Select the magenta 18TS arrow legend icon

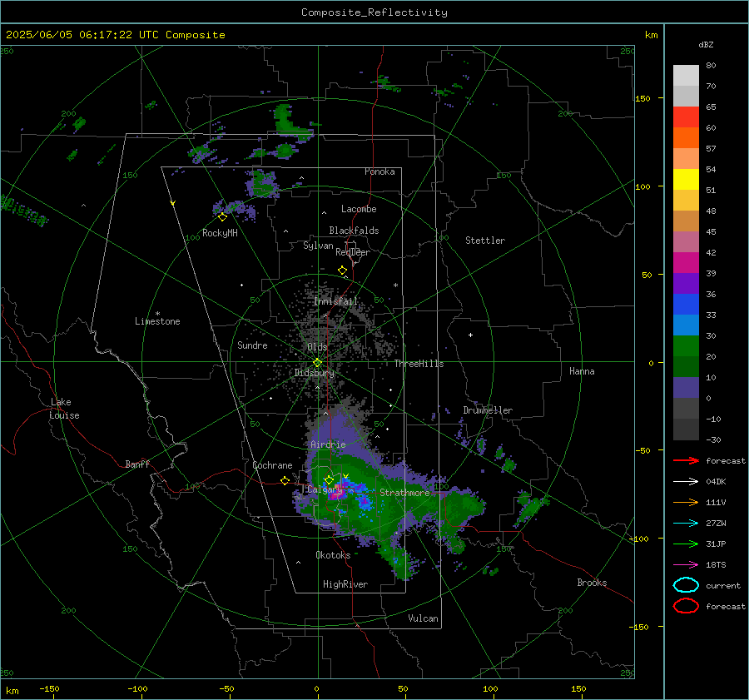pos(686,565)
